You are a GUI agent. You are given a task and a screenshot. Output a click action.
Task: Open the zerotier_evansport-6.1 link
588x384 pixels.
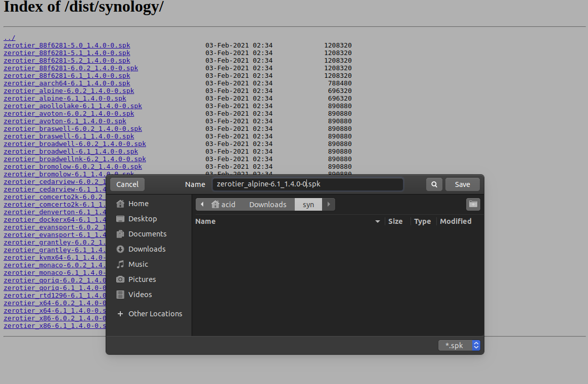point(55,235)
